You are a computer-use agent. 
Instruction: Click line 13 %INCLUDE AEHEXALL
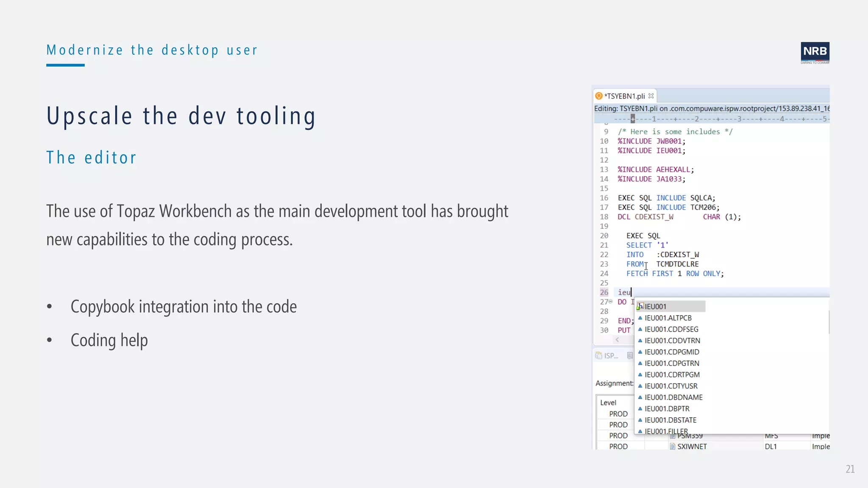tap(656, 169)
